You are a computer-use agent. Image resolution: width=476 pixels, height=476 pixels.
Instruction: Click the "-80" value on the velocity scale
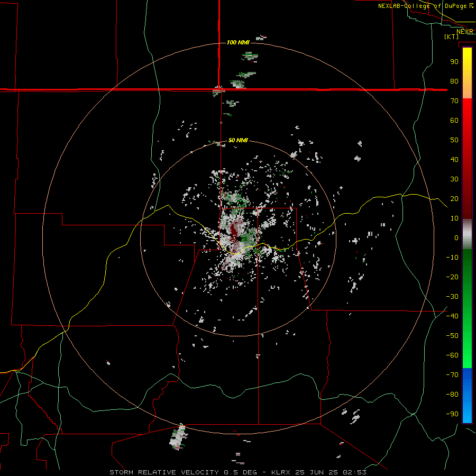[x=452, y=395]
